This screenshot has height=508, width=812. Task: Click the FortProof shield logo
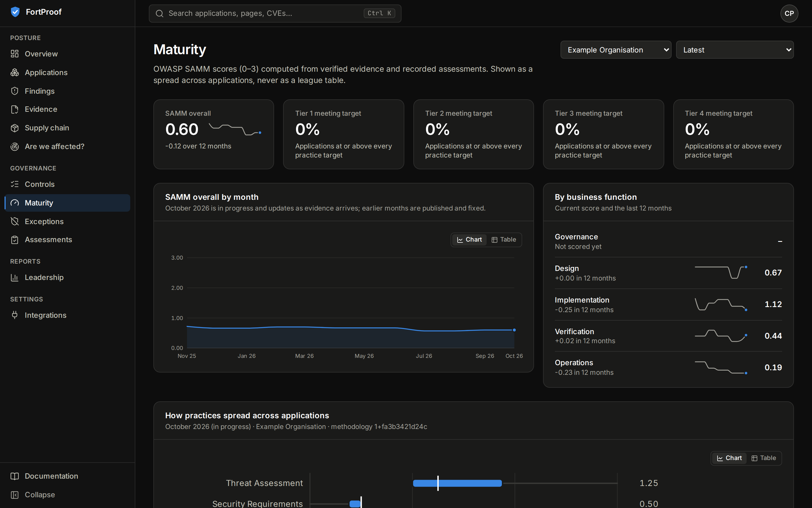tap(15, 12)
